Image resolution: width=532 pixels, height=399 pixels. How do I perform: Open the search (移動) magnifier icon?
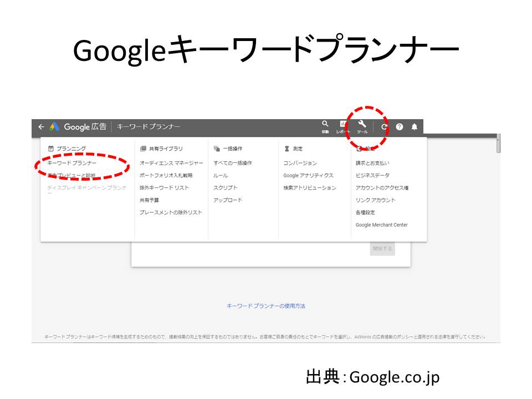(x=325, y=124)
